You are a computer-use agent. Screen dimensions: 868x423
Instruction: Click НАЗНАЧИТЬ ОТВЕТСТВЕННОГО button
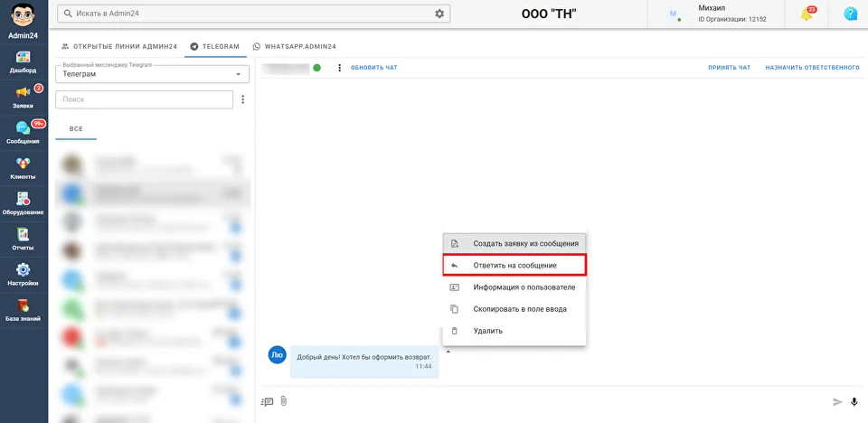click(x=812, y=68)
